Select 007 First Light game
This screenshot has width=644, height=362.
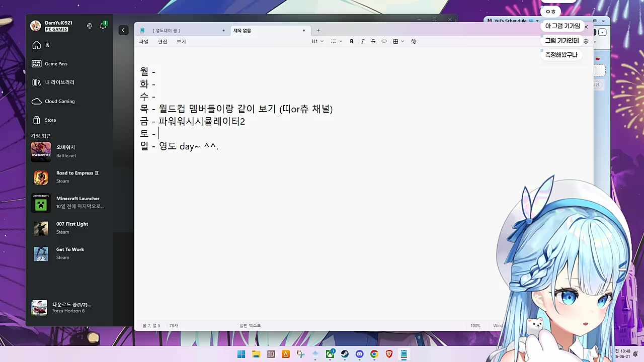(69, 228)
